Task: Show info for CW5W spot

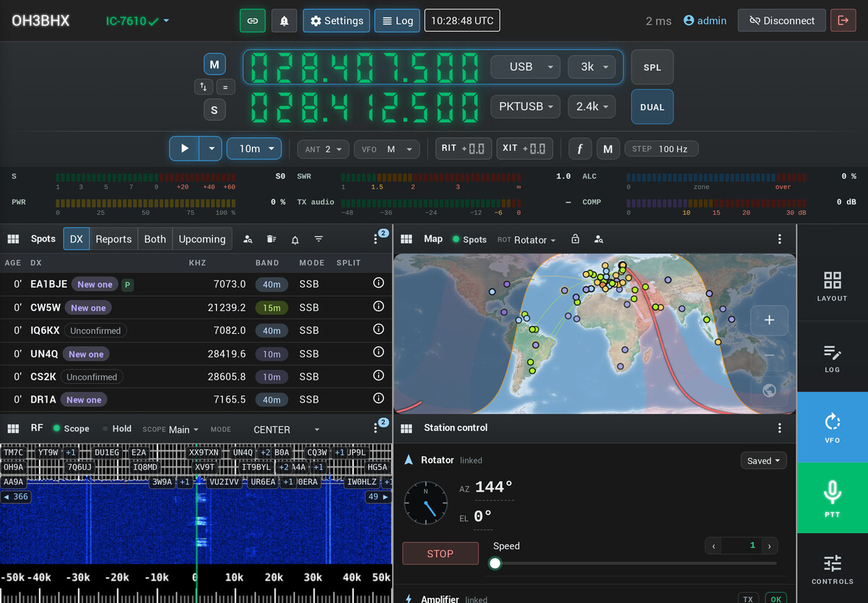Action: (378, 307)
